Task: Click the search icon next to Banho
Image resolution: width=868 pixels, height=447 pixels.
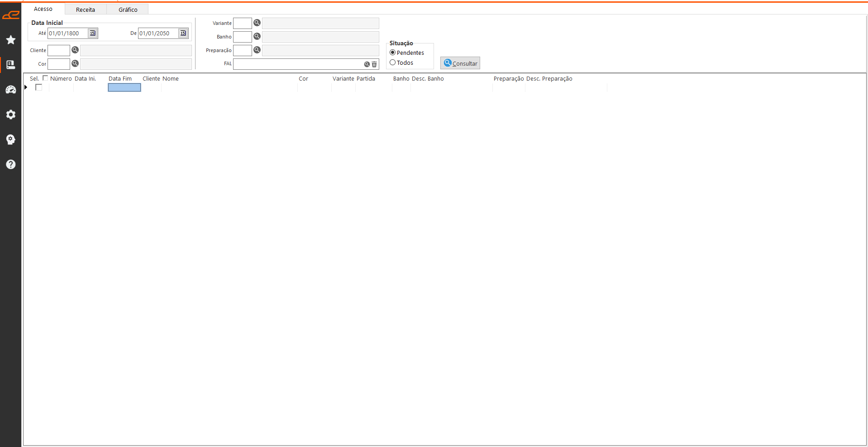Action: tap(257, 36)
